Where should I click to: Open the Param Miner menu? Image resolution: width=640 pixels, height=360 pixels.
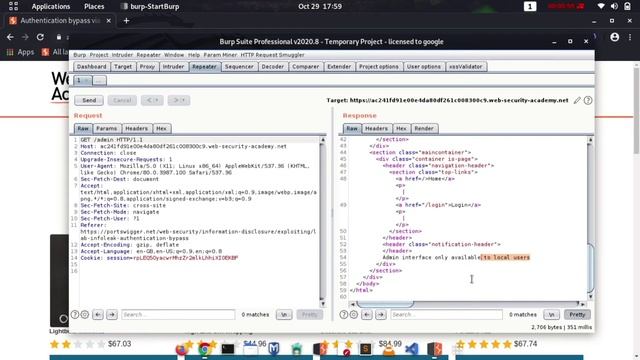click(x=220, y=55)
